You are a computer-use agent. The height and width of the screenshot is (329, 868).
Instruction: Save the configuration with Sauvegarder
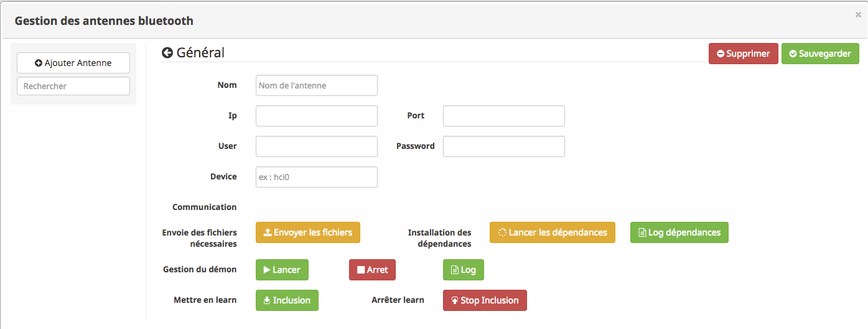coord(820,54)
